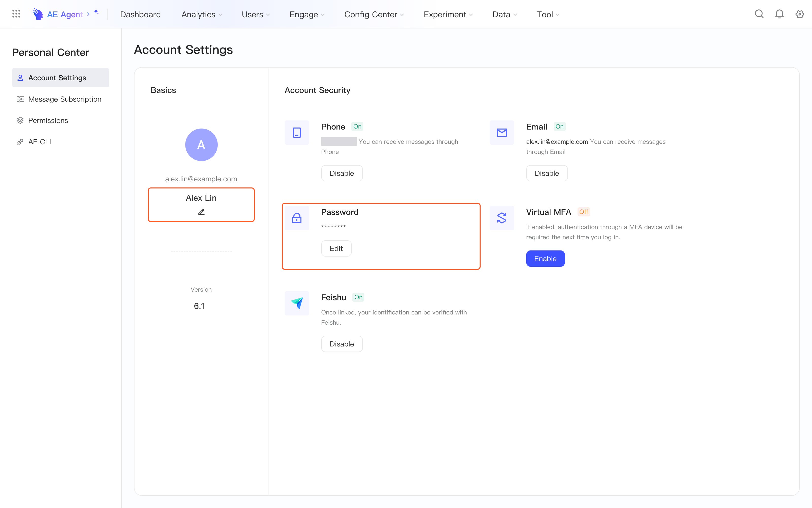The height and width of the screenshot is (508, 812).
Task: Open the app grid launcher icon
Action: click(x=16, y=14)
